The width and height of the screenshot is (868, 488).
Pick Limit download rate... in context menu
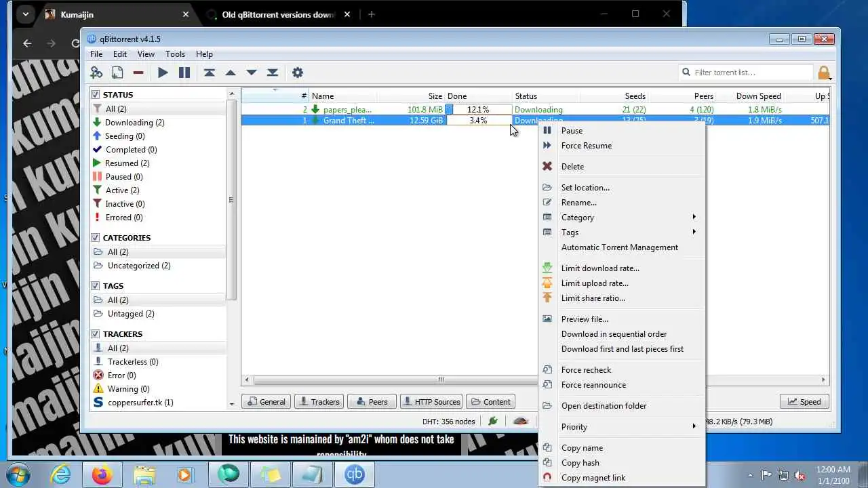click(600, 268)
